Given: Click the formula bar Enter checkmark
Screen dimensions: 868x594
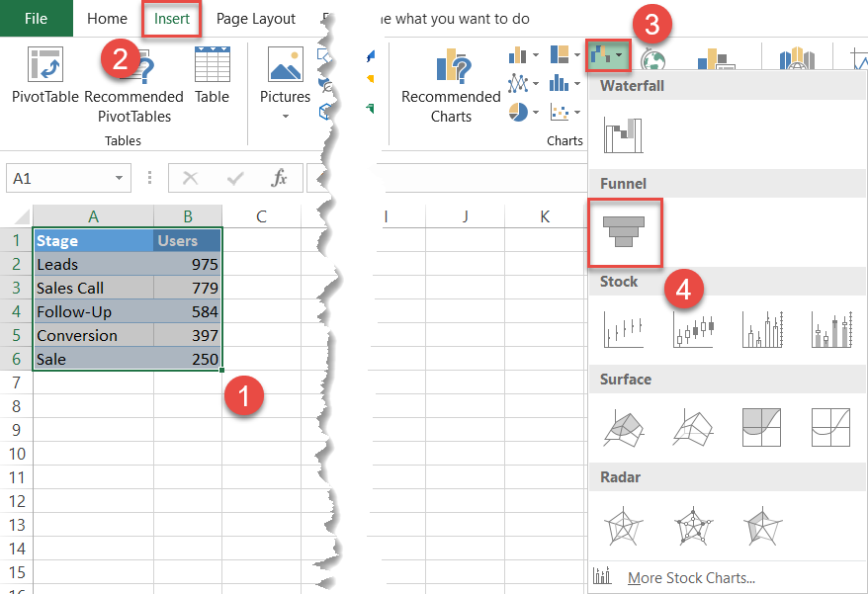Looking at the screenshot, I should [235, 178].
